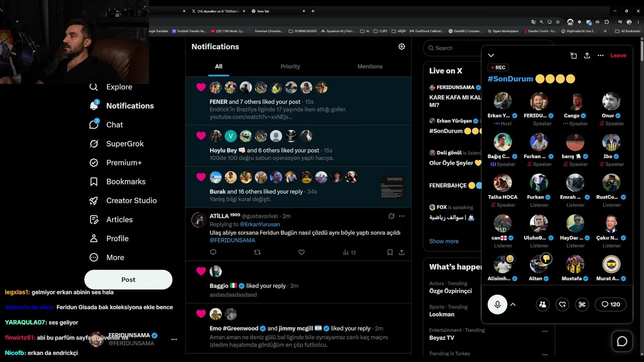Open Notifications settings gear

401,46
